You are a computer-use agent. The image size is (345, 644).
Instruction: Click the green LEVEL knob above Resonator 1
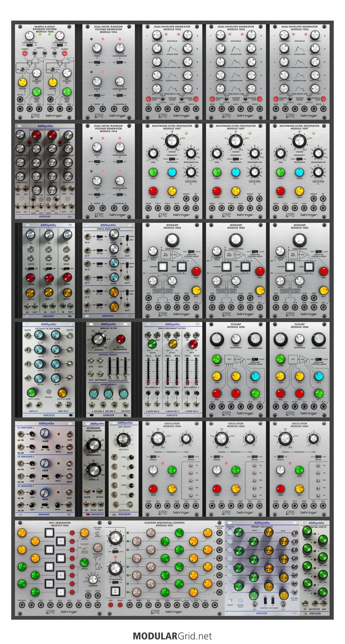(x=152, y=344)
